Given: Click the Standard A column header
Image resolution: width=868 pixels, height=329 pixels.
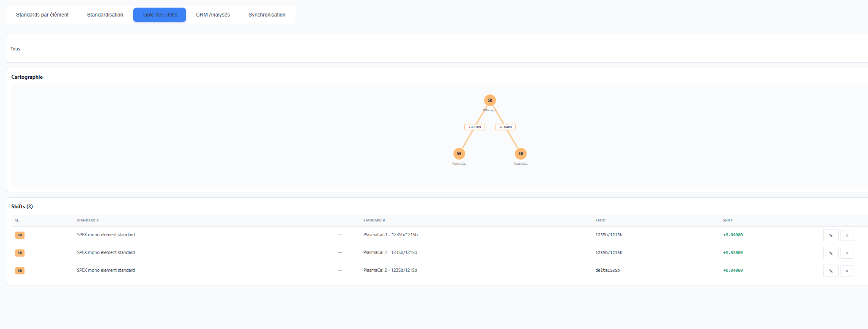Looking at the screenshot, I should [x=88, y=220].
